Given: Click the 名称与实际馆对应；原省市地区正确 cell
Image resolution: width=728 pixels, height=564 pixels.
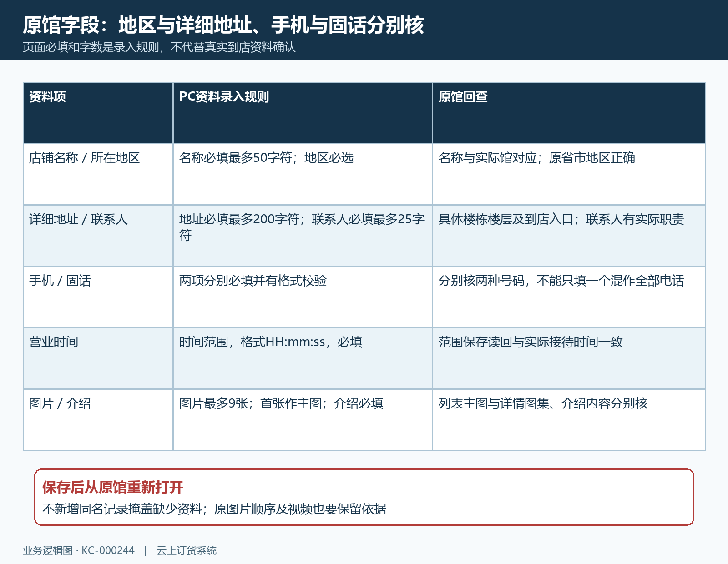Looking at the screenshot, I should coord(569,174).
